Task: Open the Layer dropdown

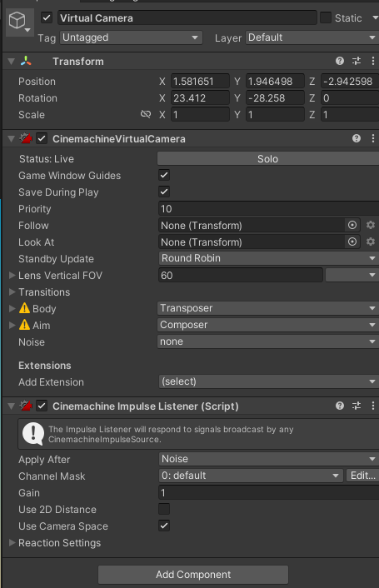Action: click(312, 37)
